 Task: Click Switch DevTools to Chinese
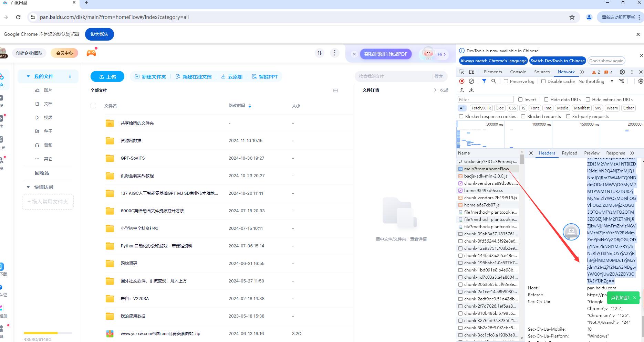click(x=558, y=61)
